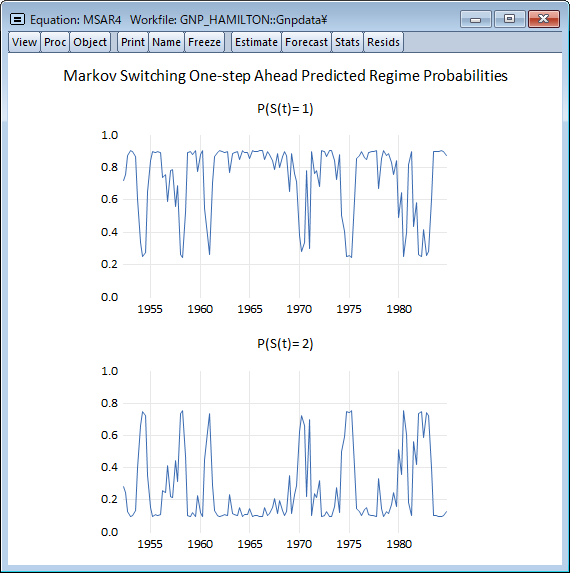Screen dimensions: 570x573
Task: Open the Proc menu
Action: 55,42
